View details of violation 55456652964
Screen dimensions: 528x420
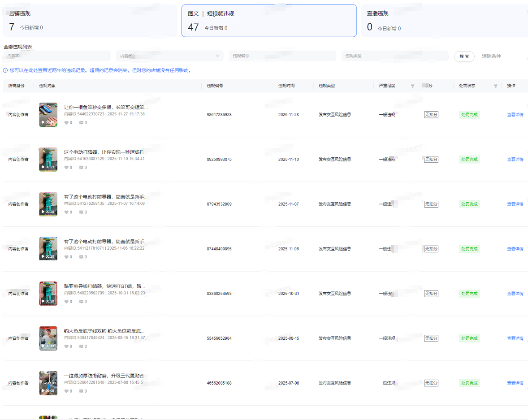click(515, 338)
